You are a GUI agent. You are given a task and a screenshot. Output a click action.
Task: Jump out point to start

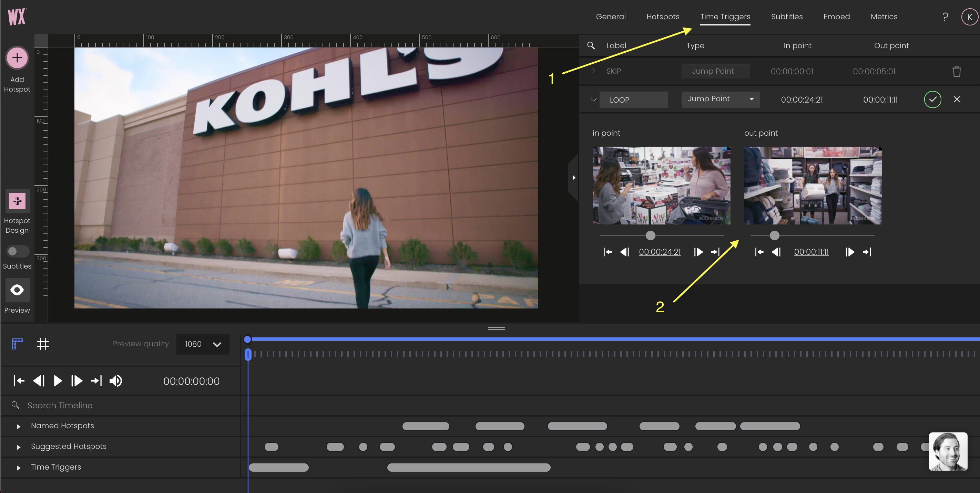click(x=759, y=252)
